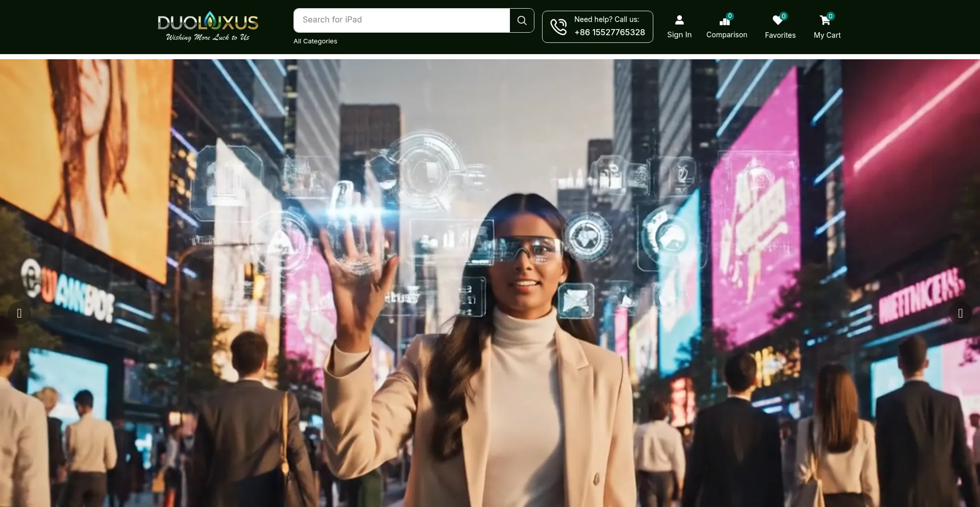Image resolution: width=980 pixels, height=507 pixels.
Task: Click the Favorites heart icon
Action: pos(777,20)
